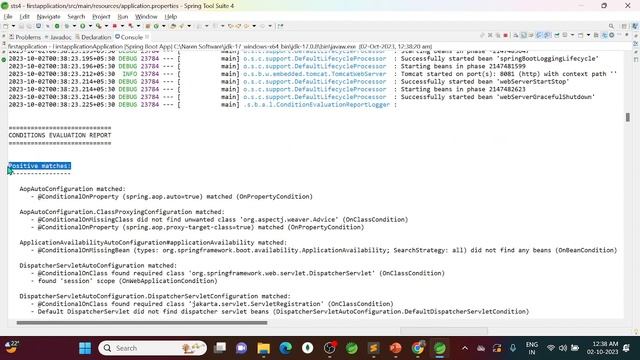Click the Open Perspective icon
Image resolution: width=640 pixels, height=360 pixels.
(624, 26)
